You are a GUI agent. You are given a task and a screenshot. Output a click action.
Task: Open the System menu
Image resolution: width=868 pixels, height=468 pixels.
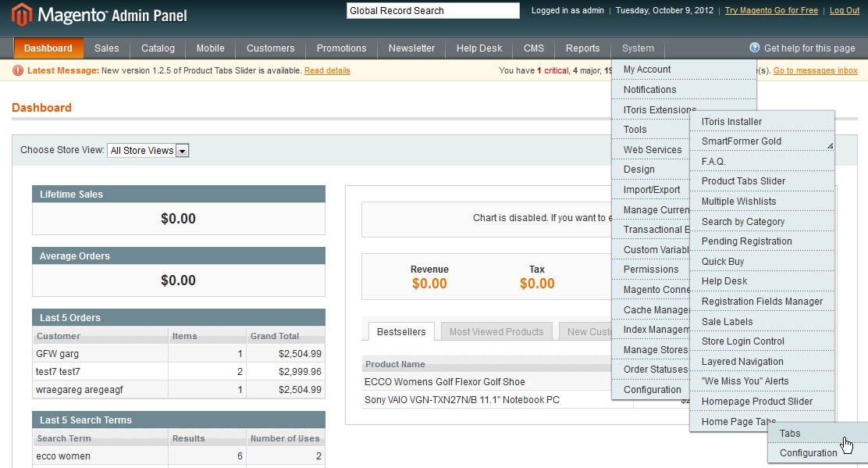pos(638,48)
